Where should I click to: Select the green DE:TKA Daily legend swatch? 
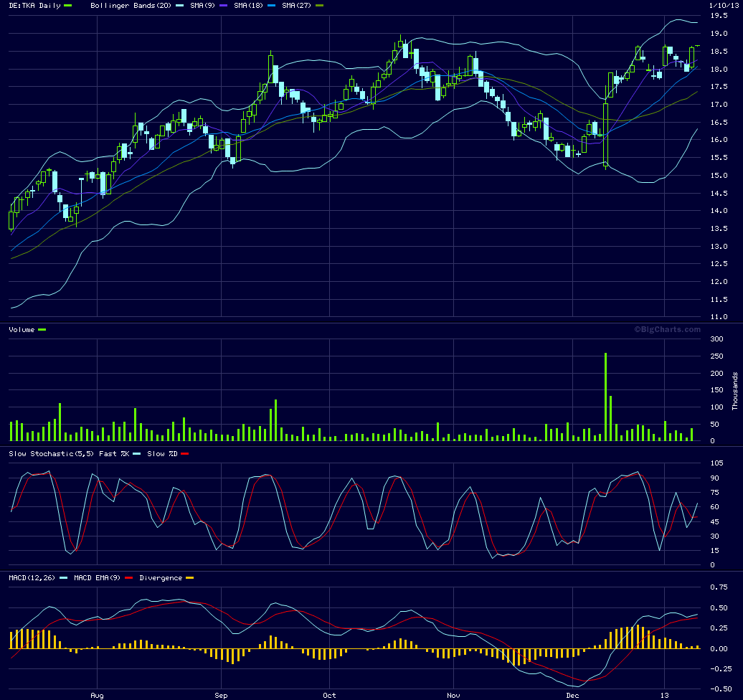coord(67,6)
